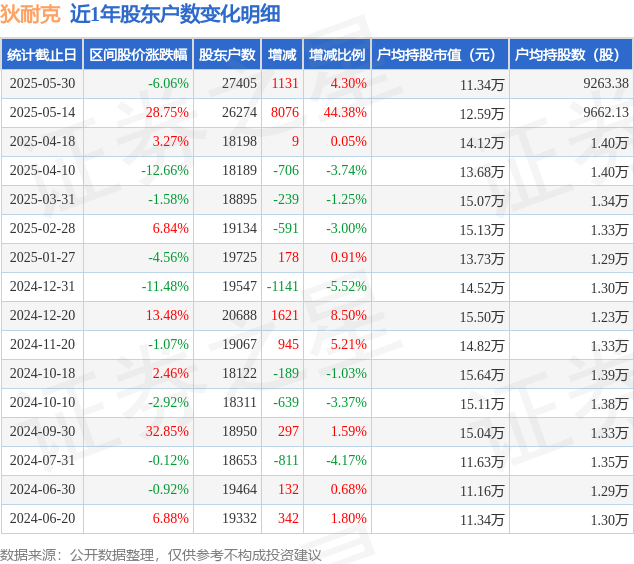Click the change value -706

(286, 170)
